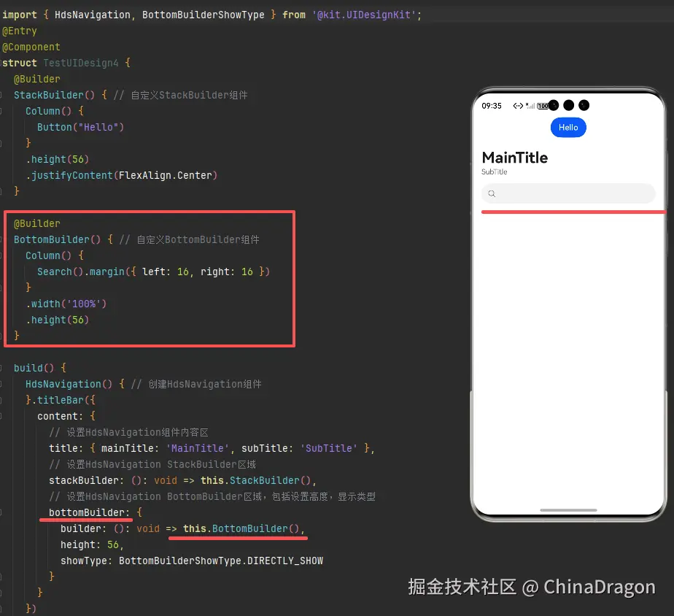Click the MainTitle heading in preview
The height and width of the screenshot is (616, 674).
point(514,158)
